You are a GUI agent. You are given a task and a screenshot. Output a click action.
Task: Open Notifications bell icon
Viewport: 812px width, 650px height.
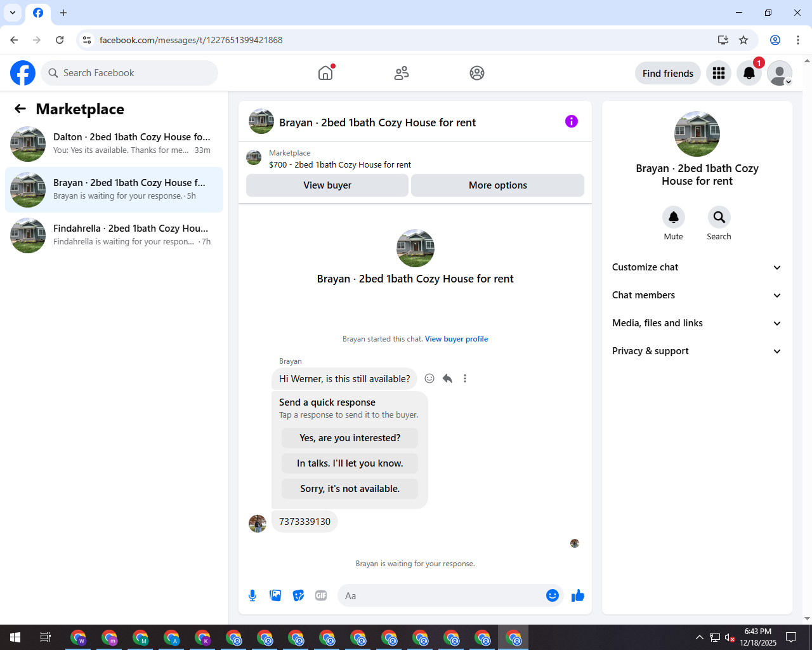click(x=749, y=73)
